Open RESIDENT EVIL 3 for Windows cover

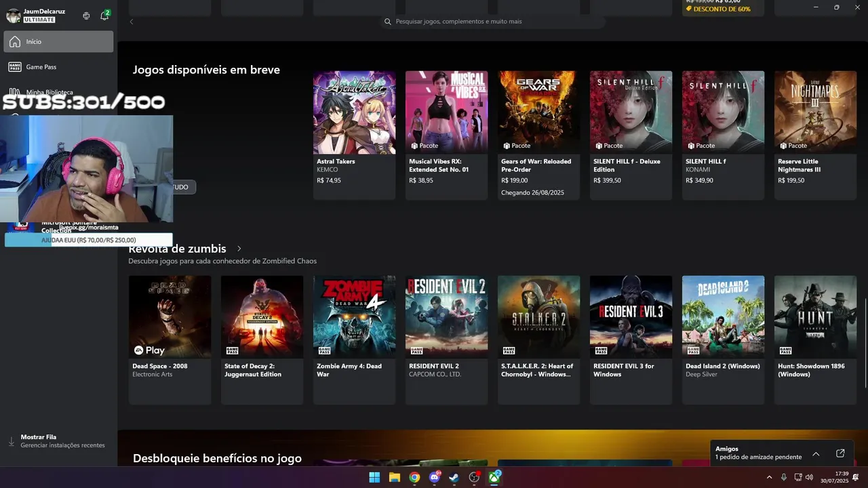(631, 317)
